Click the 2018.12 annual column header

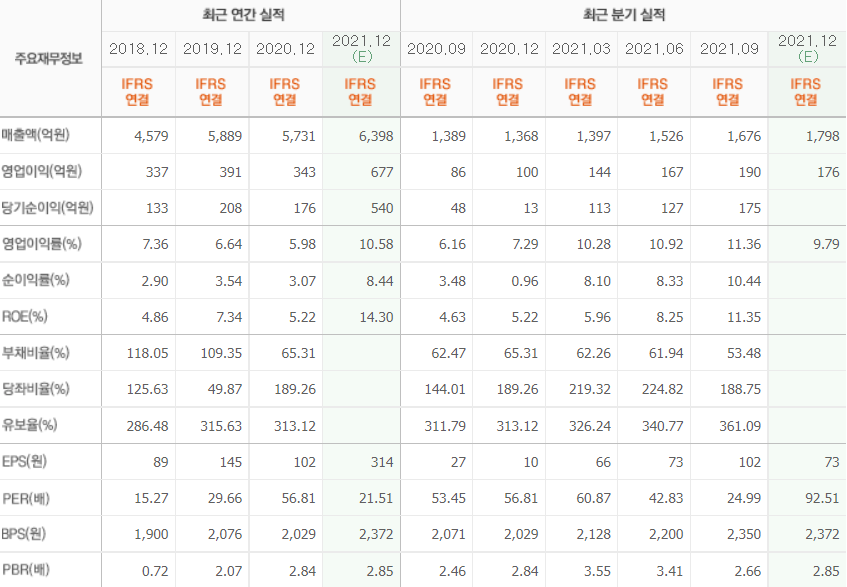click(x=138, y=49)
